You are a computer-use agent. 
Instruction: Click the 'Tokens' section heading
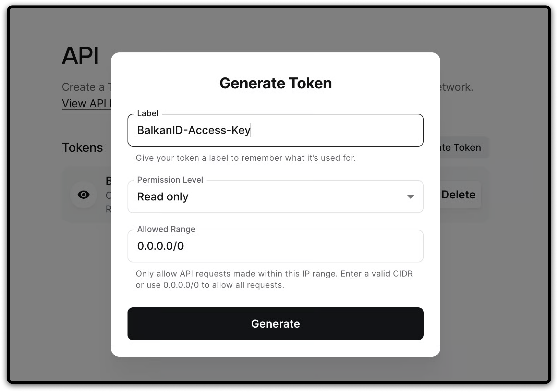click(82, 148)
